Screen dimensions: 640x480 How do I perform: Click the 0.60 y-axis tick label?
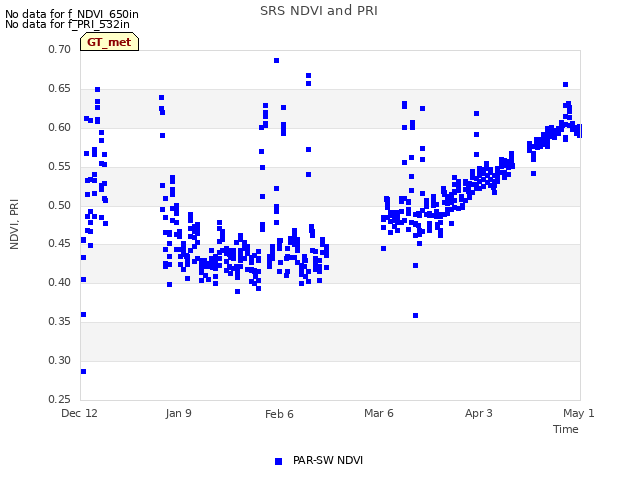point(60,127)
